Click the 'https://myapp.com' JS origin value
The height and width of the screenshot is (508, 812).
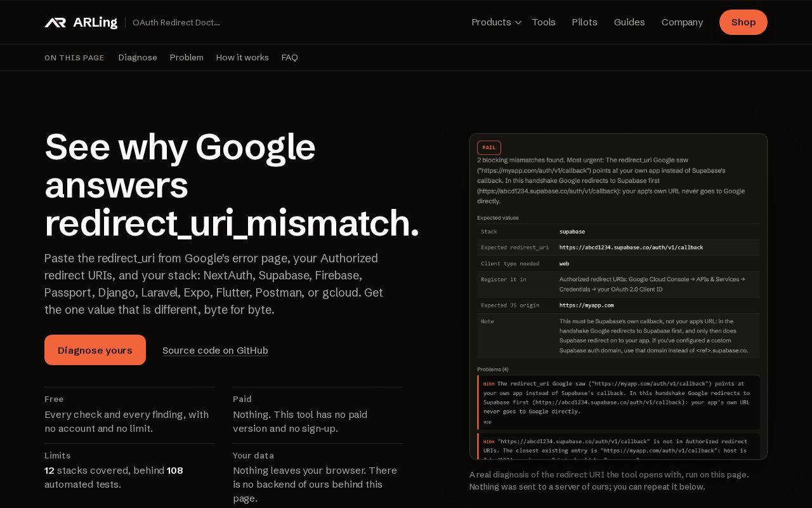[587, 305]
